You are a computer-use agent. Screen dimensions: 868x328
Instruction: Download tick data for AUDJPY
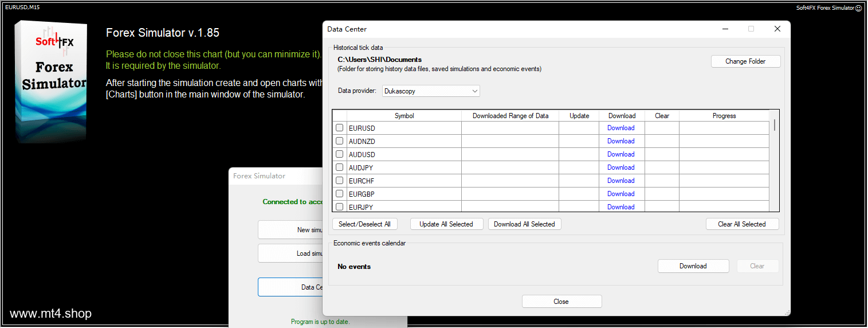621,167
